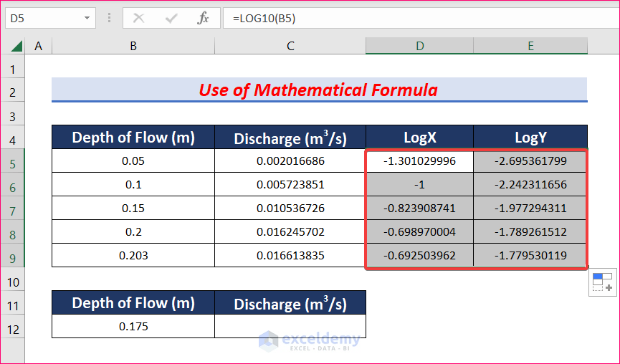Click 'Depth of Flow (m)' header in row 11
The width and height of the screenshot is (620, 364).
(x=133, y=303)
